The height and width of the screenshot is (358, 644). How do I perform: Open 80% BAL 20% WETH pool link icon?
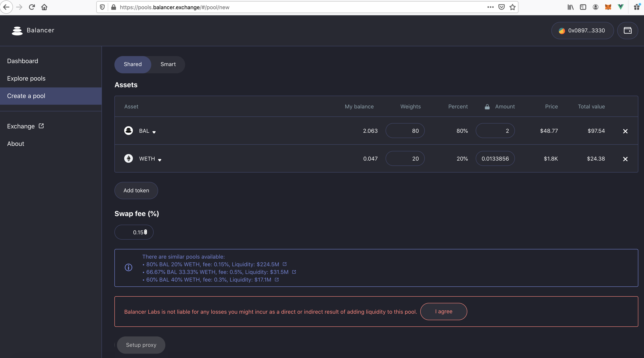[x=284, y=264]
